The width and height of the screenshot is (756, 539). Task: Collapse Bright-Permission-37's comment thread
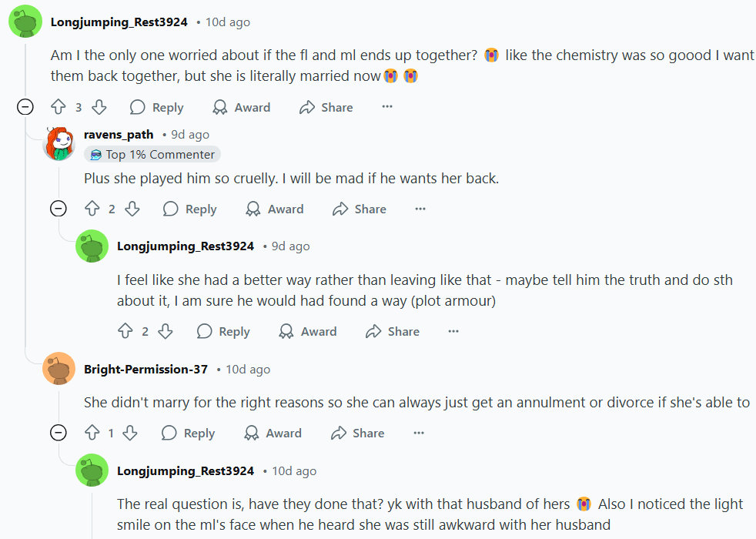point(59,433)
